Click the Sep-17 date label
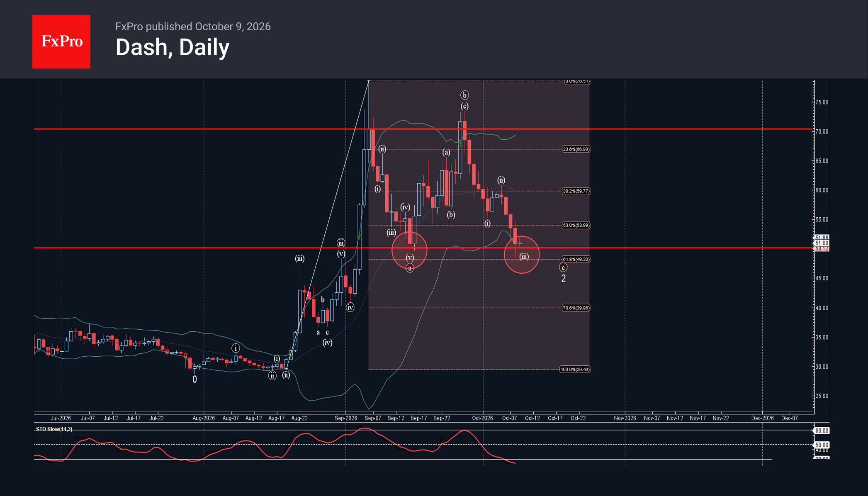The height and width of the screenshot is (496, 868). click(x=418, y=418)
